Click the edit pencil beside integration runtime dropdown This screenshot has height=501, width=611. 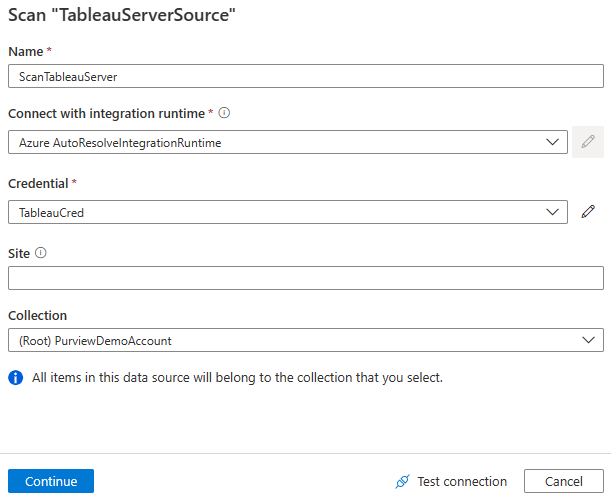pos(588,142)
